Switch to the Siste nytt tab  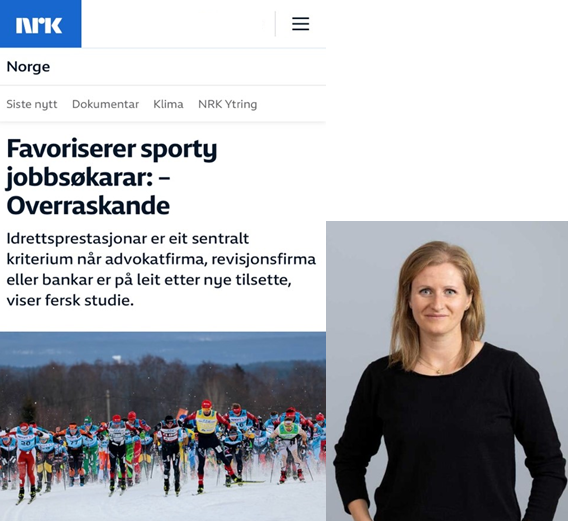point(32,104)
